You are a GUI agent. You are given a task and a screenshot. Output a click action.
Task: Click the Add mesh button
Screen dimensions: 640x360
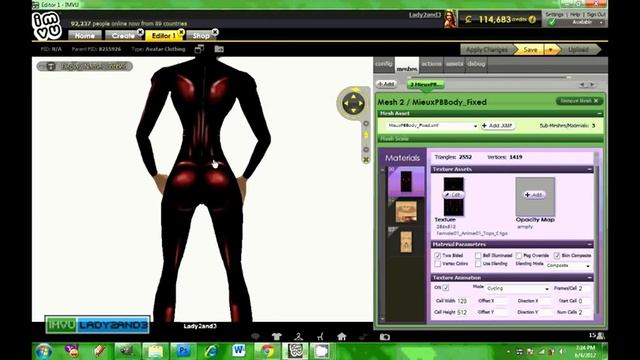(x=386, y=84)
